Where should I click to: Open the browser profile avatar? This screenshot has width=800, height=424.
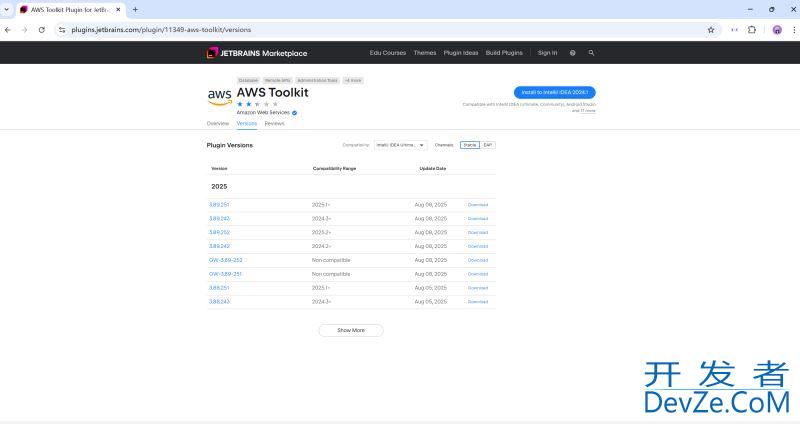coord(777,30)
